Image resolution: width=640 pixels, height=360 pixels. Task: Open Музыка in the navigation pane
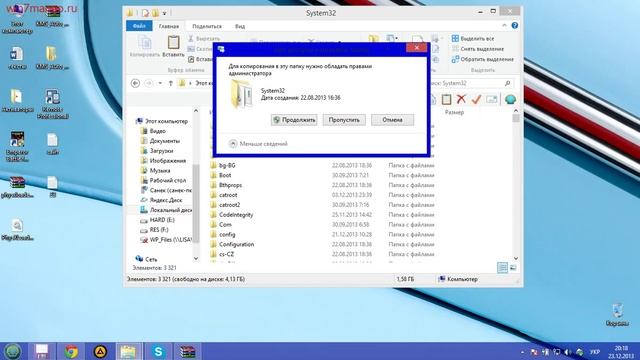coord(155,170)
